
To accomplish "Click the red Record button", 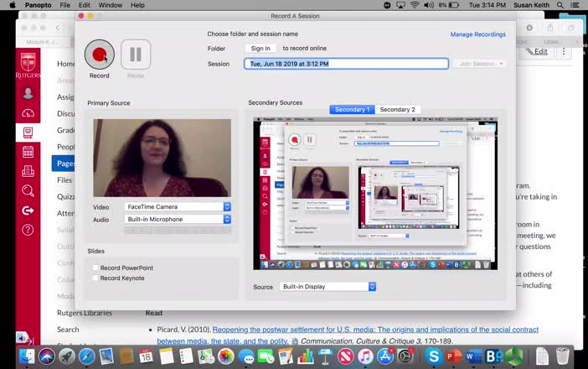I will [100, 55].
